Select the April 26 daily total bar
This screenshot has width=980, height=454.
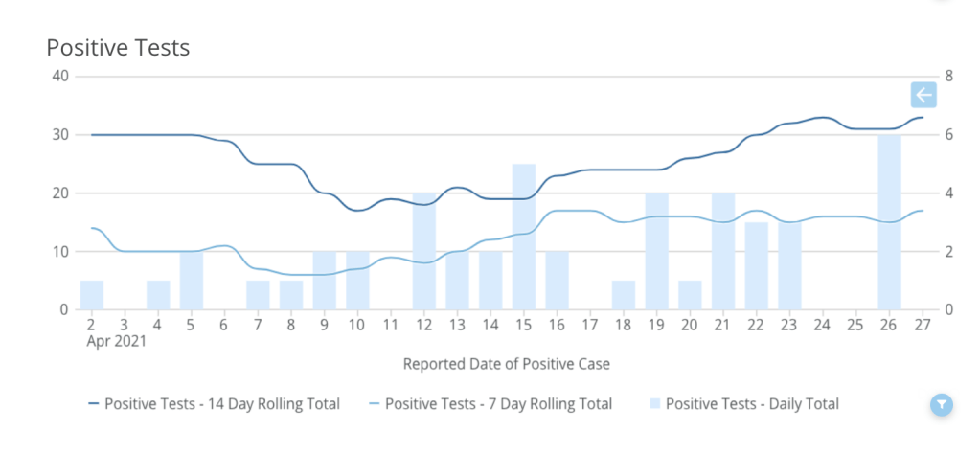tap(889, 222)
